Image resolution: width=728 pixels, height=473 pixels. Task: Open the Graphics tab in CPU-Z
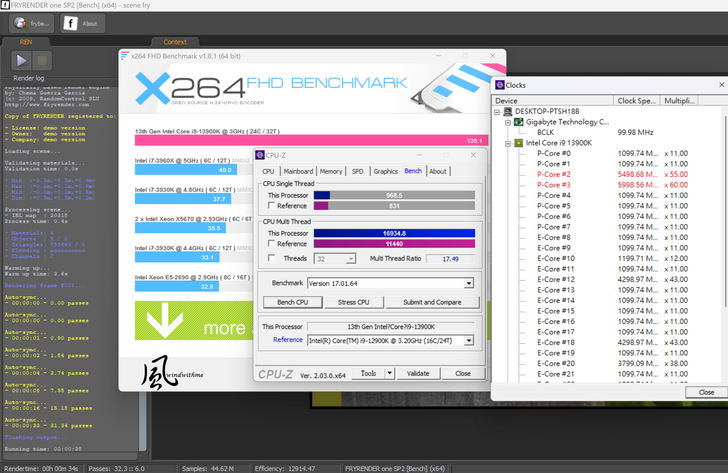385,171
